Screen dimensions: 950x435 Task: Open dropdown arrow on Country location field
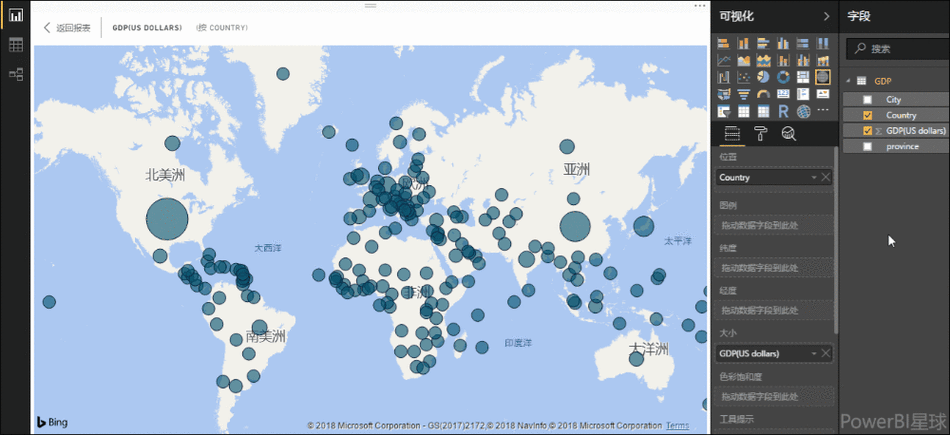click(814, 178)
